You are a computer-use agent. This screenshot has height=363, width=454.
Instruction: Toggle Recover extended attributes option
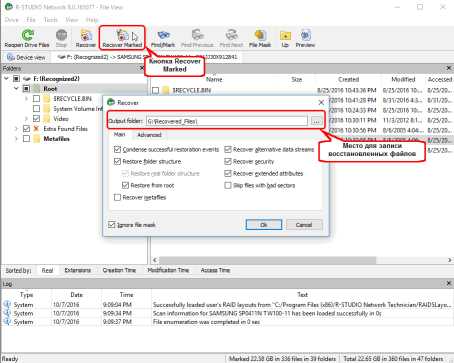point(228,173)
